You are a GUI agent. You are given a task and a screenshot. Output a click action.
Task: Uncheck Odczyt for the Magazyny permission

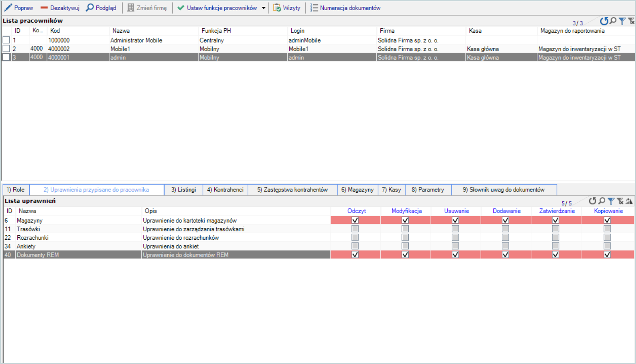click(355, 220)
